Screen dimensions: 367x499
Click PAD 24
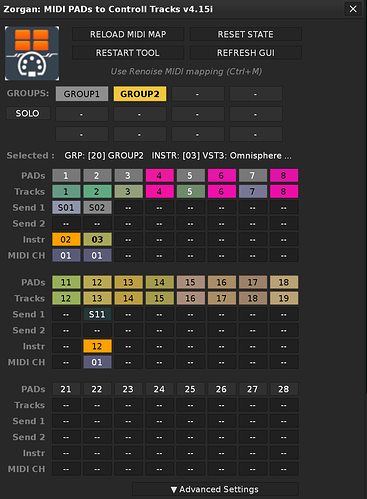coord(159,389)
